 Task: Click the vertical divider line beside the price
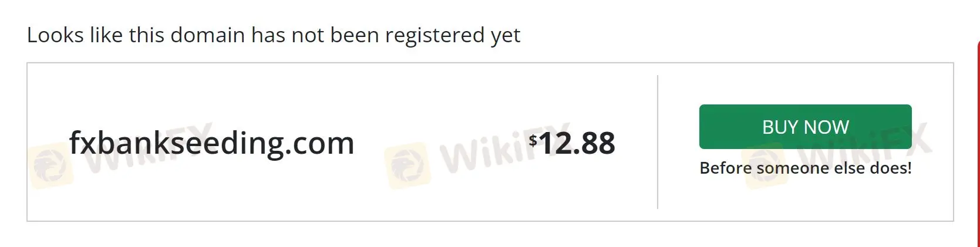pyautogui.click(x=658, y=142)
